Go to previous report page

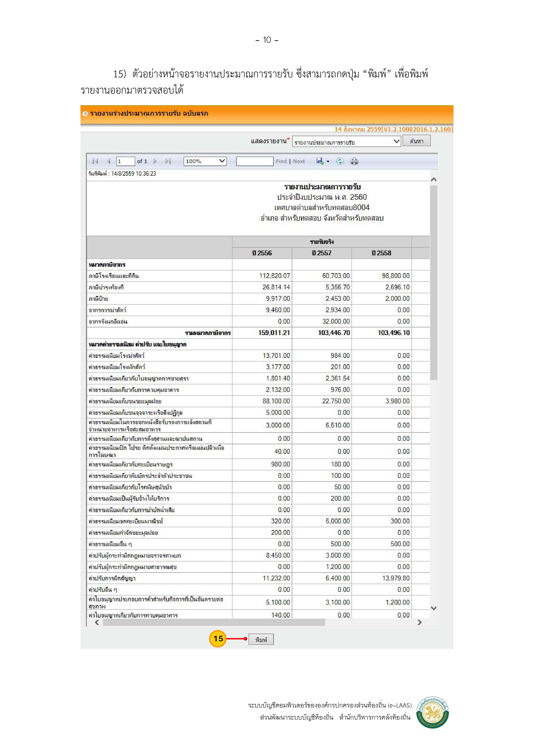point(108,161)
